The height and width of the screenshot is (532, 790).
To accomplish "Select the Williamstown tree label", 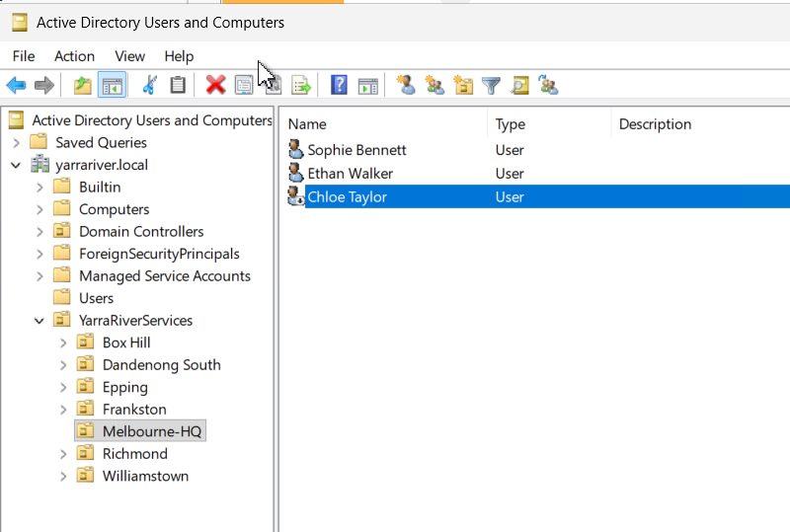I will tap(145, 476).
